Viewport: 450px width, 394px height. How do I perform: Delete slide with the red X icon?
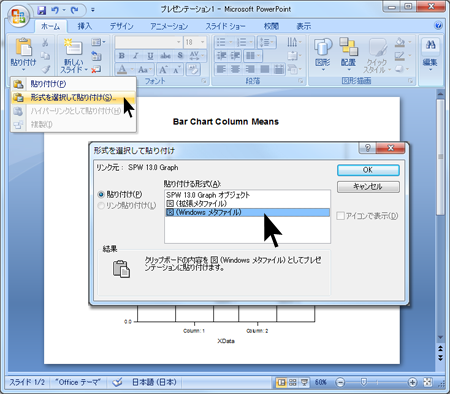coord(96,69)
